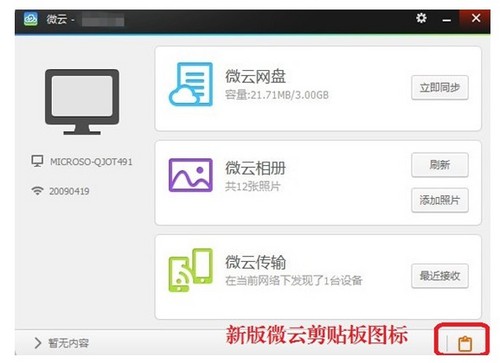Viewport: 500px width, 363px height.
Task: Open the 微云网盘 cloud document icon
Action: point(191,84)
